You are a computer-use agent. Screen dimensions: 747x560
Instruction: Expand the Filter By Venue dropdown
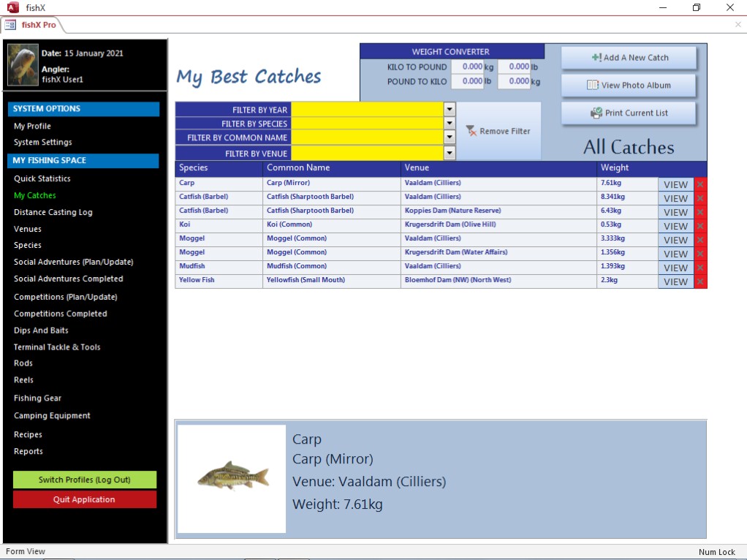point(450,153)
